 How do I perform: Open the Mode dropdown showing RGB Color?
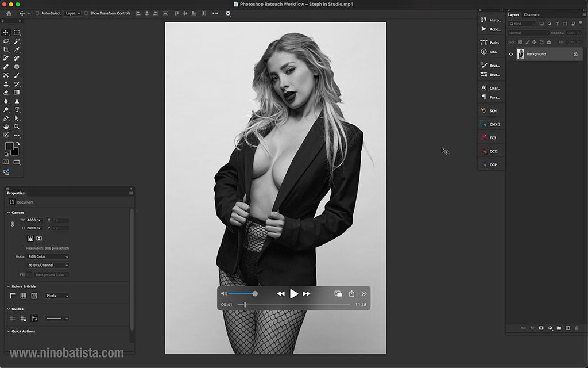(x=48, y=256)
